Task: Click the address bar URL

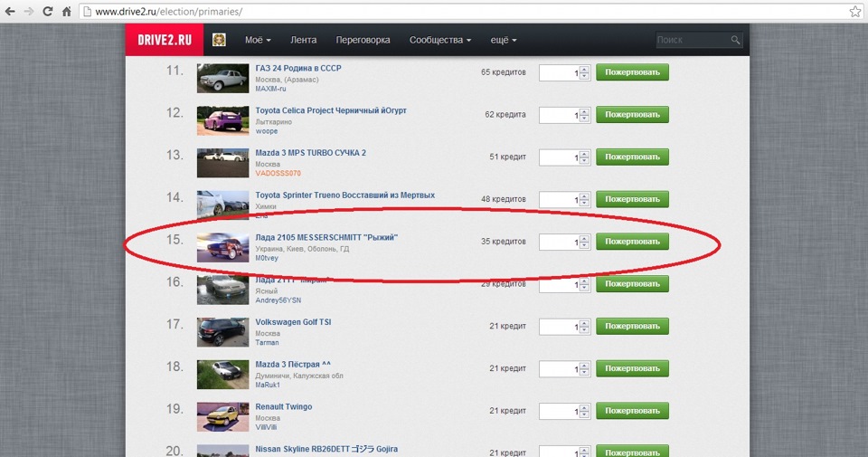Action: (x=169, y=11)
